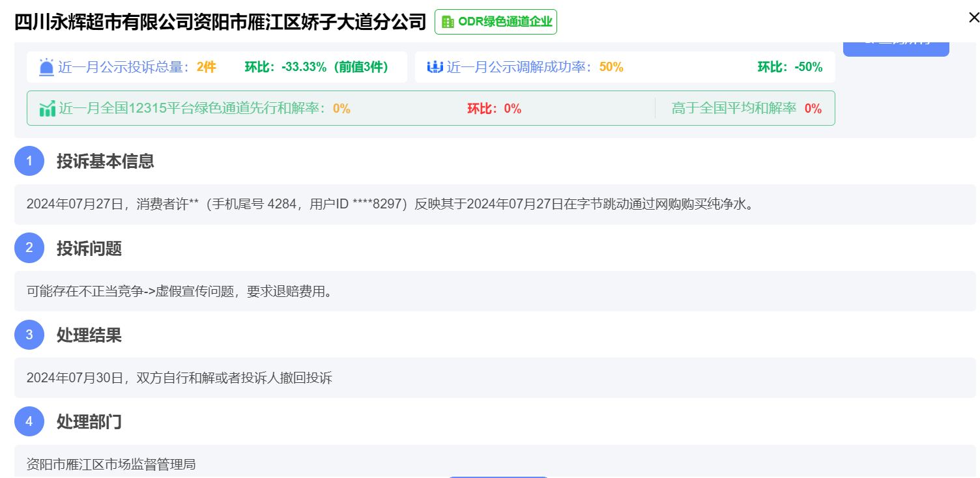
Task: Click step circle 2 beside 投诉问题
Action: 29,248
